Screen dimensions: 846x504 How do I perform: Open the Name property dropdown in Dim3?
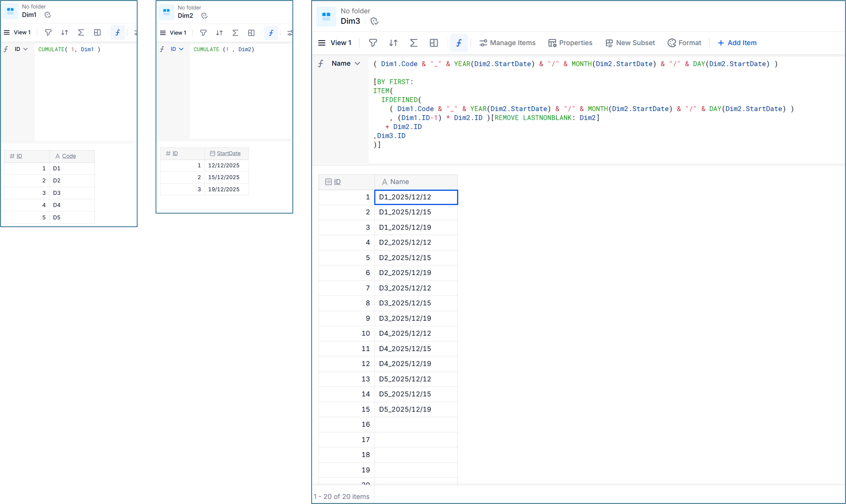tap(346, 63)
